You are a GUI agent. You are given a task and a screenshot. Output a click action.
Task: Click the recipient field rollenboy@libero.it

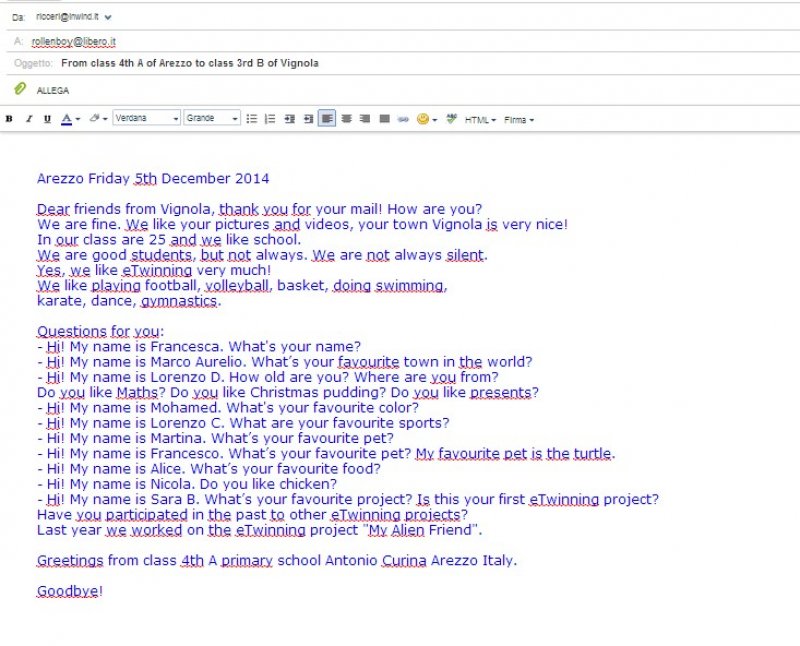pyautogui.click(x=73, y=42)
